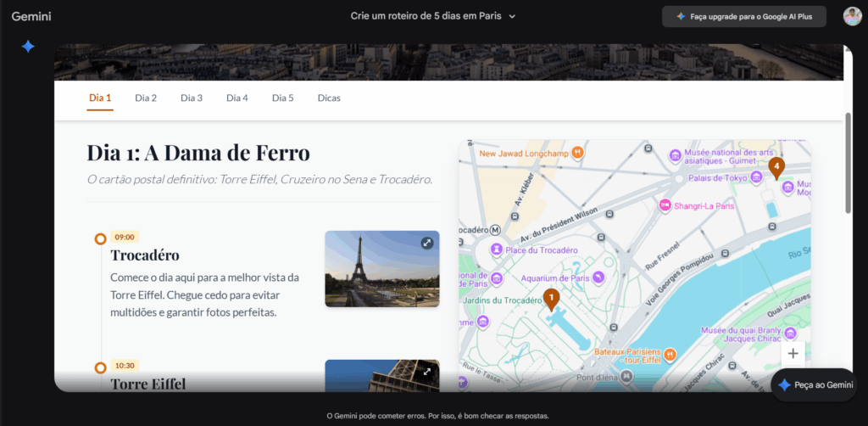868x426 pixels.
Task: Click the Palais de Tokyo pin
Action: tap(756, 178)
